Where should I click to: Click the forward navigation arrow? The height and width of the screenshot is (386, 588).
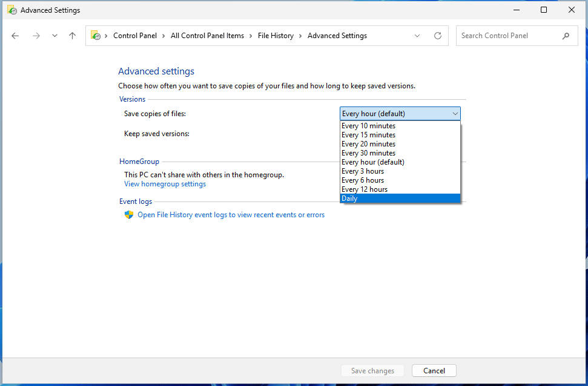click(x=36, y=36)
